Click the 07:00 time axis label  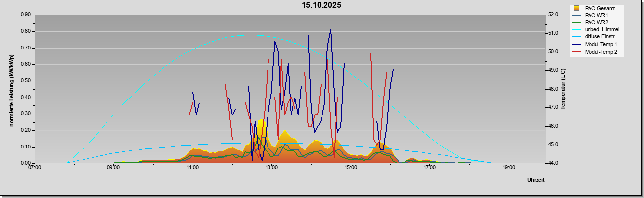35,168
